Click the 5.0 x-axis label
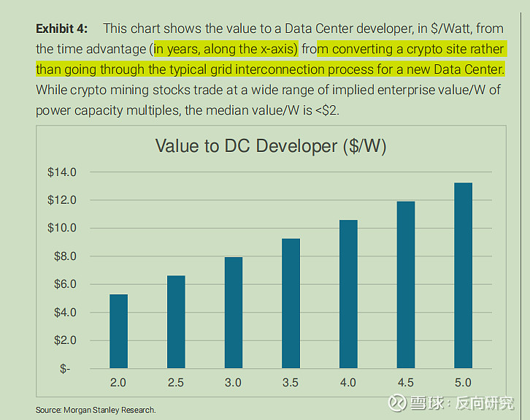This screenshot has width=530, height=420. point(463,383)
